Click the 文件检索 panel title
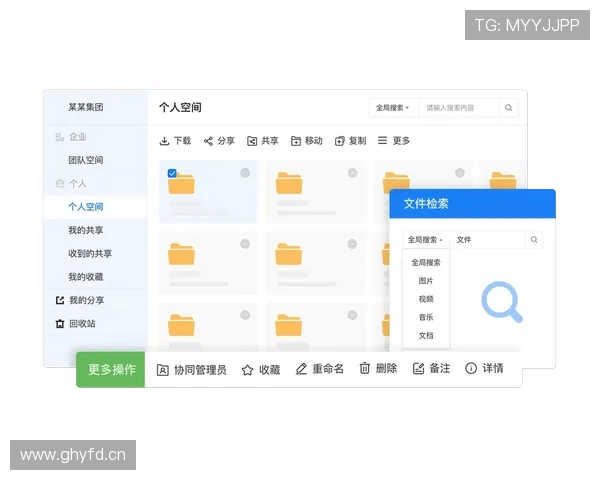The height and width of the screenshot is (480, 600). (x=426, y=204)
